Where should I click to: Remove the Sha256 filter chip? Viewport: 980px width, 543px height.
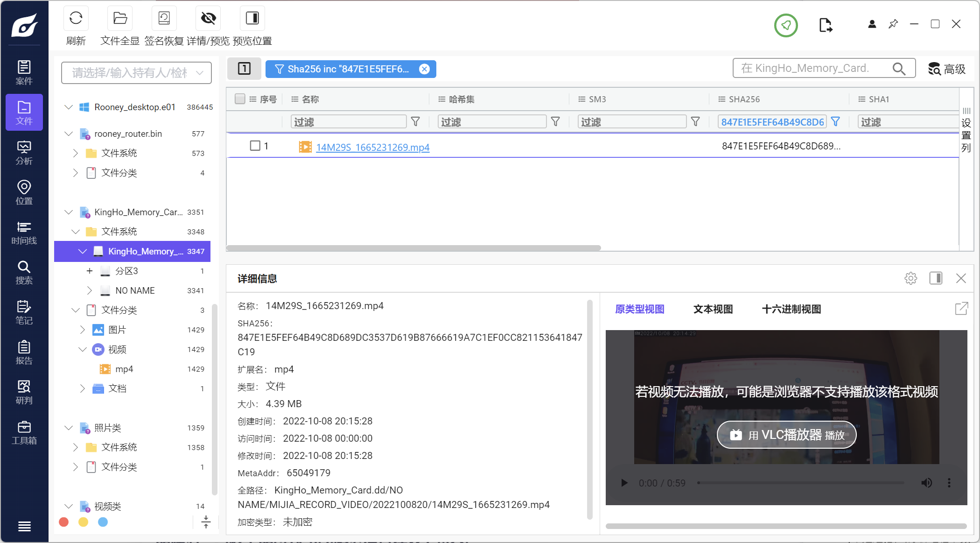[424, 69]
